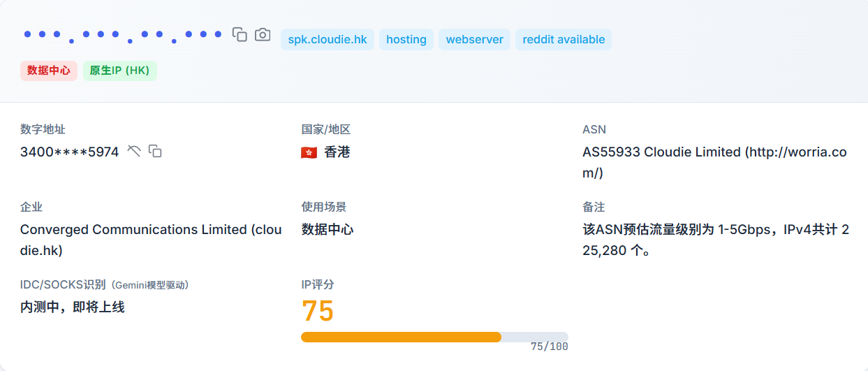Copy the masked IP address at top
The height and width of the screenshot is (371, 868).
(240, 34)
